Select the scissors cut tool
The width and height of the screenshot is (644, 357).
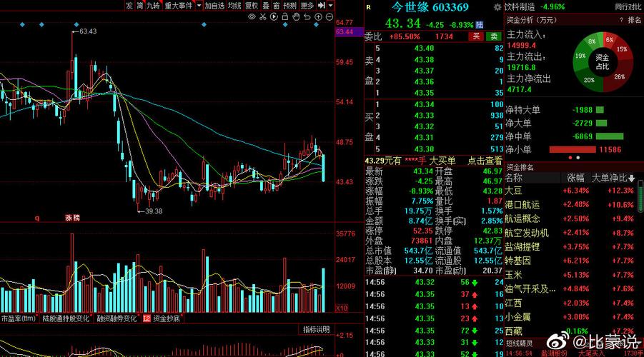[x=263, y=17]
